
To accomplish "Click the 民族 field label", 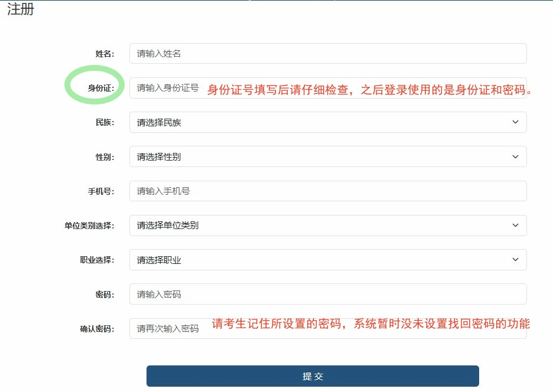I will pos(105,123).
